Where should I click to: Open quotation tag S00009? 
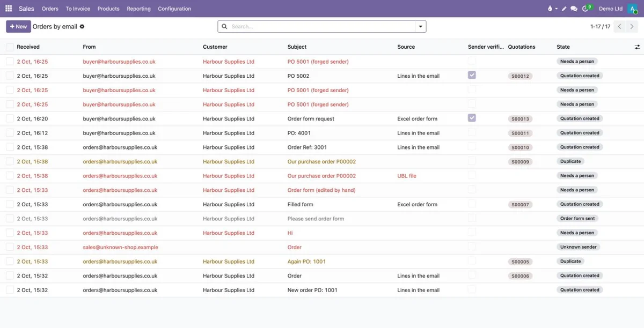point(520,161)
